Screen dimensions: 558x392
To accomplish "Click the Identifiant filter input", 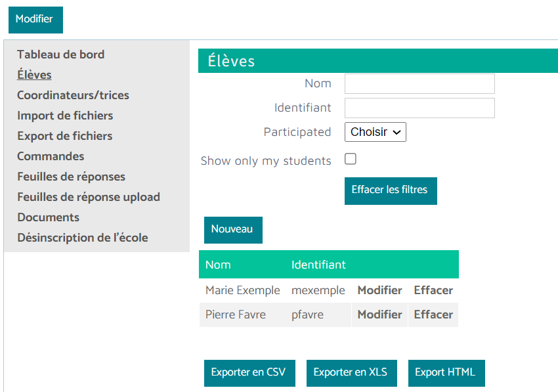I will (419, 108).
